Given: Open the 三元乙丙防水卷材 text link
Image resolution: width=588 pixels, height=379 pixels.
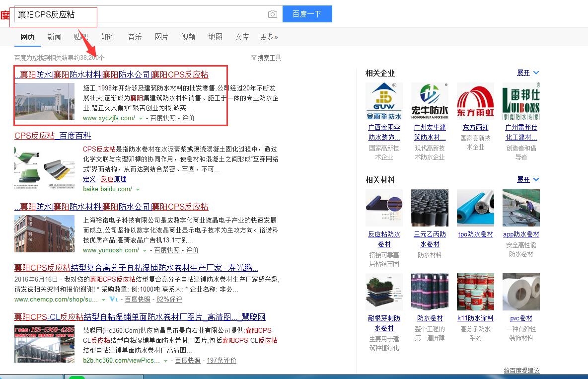Looking at the screenshot, I should [x=430, y=239].
